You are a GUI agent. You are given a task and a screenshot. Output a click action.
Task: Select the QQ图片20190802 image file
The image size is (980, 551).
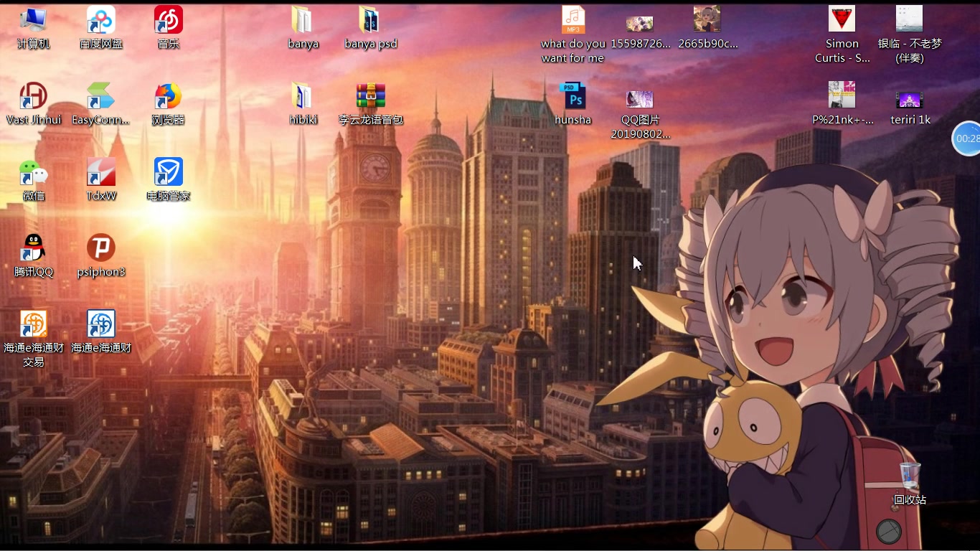point(640,100)
